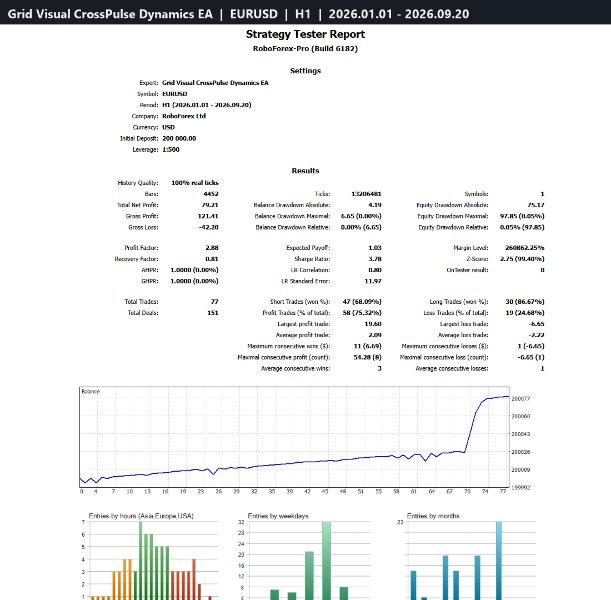This screenshot has width=611, height=600.
Task: Click the '200077' axis label on the balance chart
Action: click(520, 399)
